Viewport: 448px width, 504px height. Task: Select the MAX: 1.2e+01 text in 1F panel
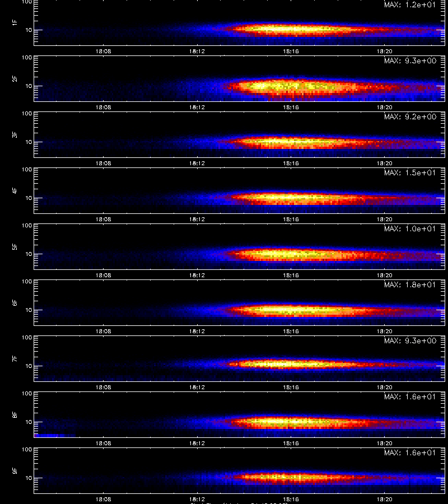click(x=410, y=4)
